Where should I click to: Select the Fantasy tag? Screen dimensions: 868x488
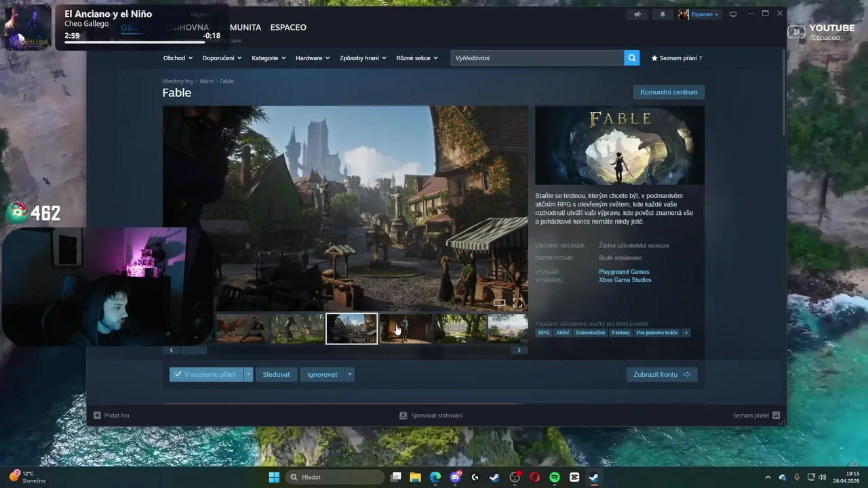click(620, 333)
